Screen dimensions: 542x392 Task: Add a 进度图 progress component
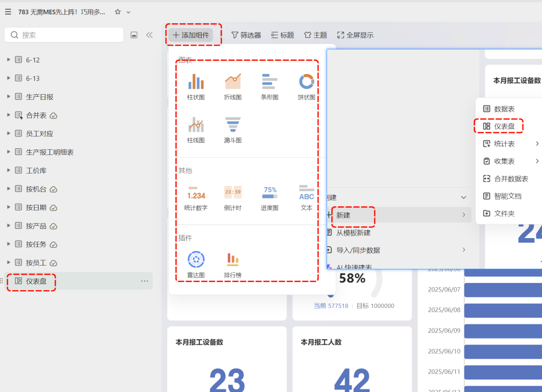coord(269,197)
